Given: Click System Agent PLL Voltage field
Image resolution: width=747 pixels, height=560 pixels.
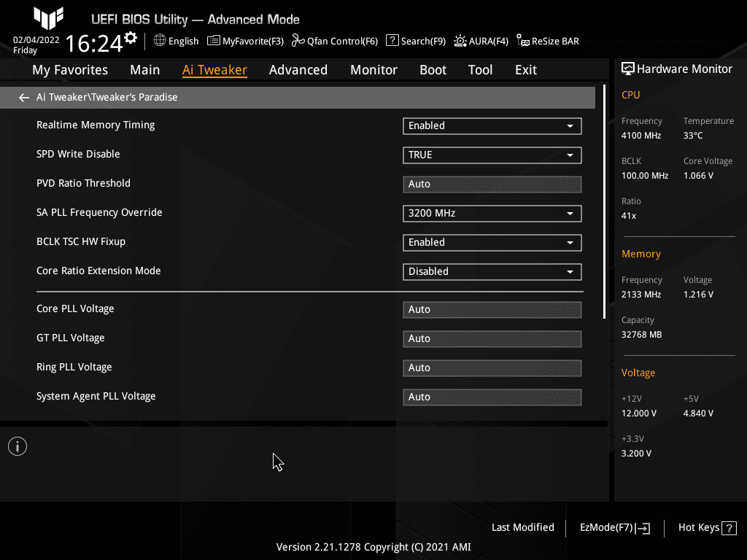Looking at the screenshot, I should coord(492,397).
